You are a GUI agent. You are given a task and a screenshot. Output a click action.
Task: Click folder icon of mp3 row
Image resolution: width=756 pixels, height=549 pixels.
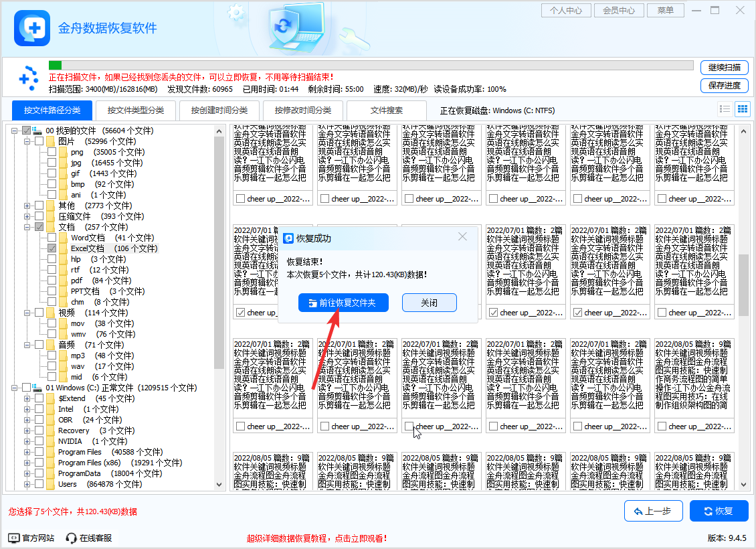pyautogui.click(x=63, y=356)
